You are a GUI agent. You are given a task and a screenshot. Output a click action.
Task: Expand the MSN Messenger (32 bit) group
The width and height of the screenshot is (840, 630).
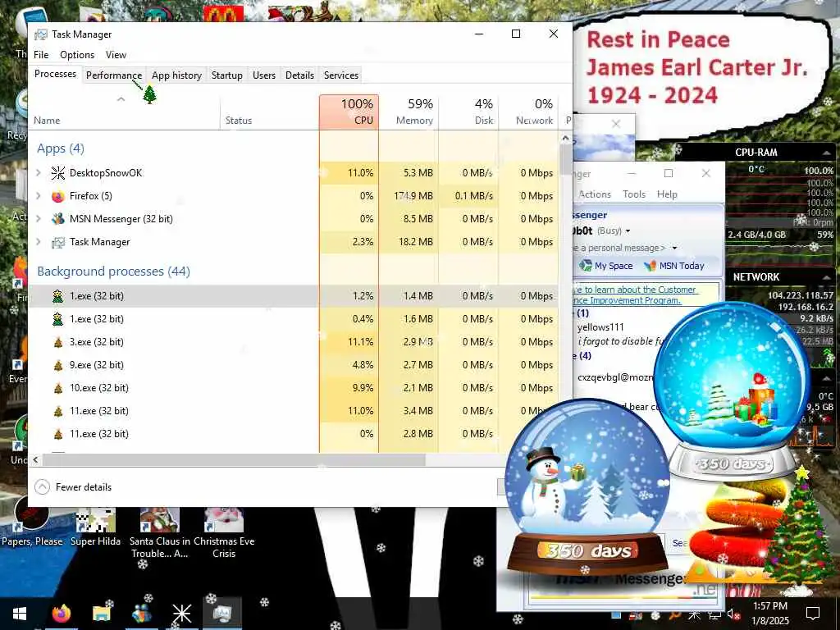click(38, 219)
